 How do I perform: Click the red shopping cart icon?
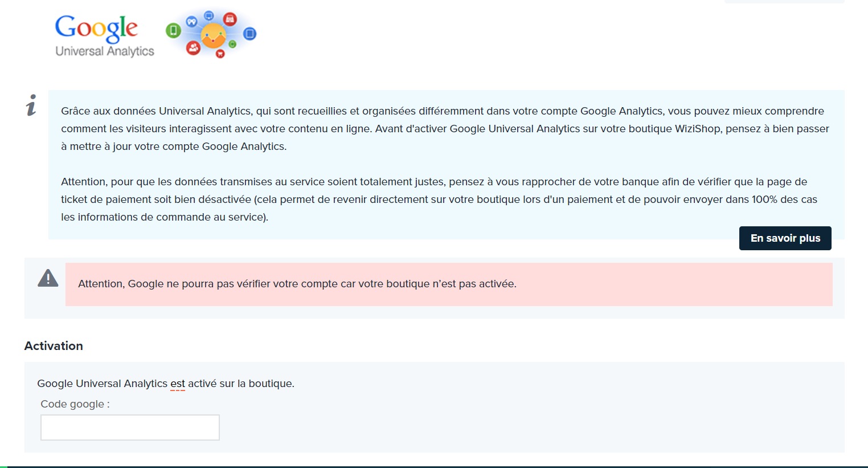pos(220,54)
